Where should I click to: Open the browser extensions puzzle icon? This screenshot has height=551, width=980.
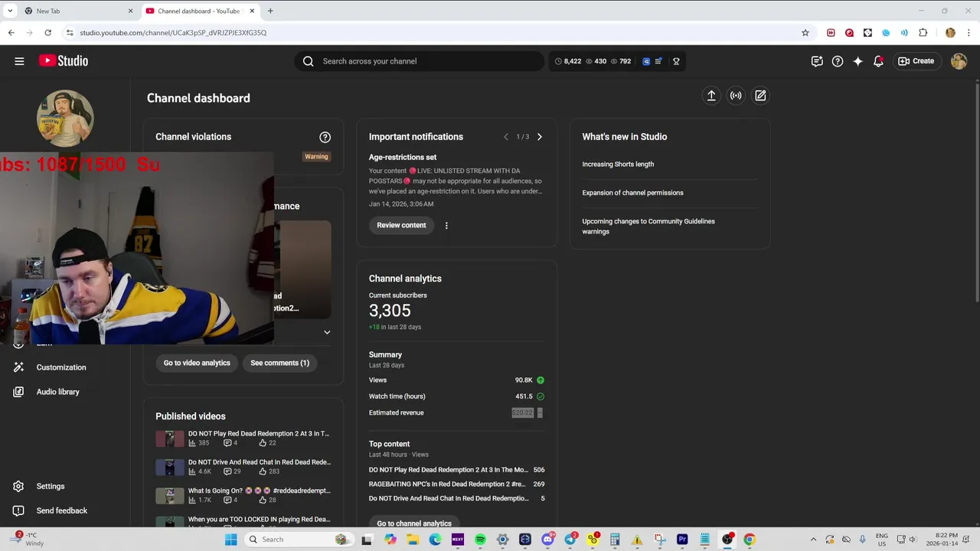(x=923, y=33)
